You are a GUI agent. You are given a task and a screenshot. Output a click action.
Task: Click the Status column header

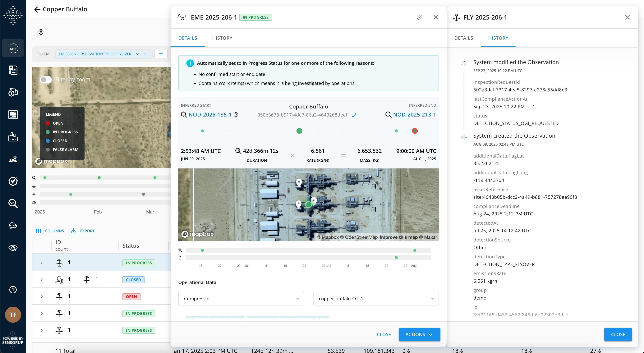pos(131,245)
